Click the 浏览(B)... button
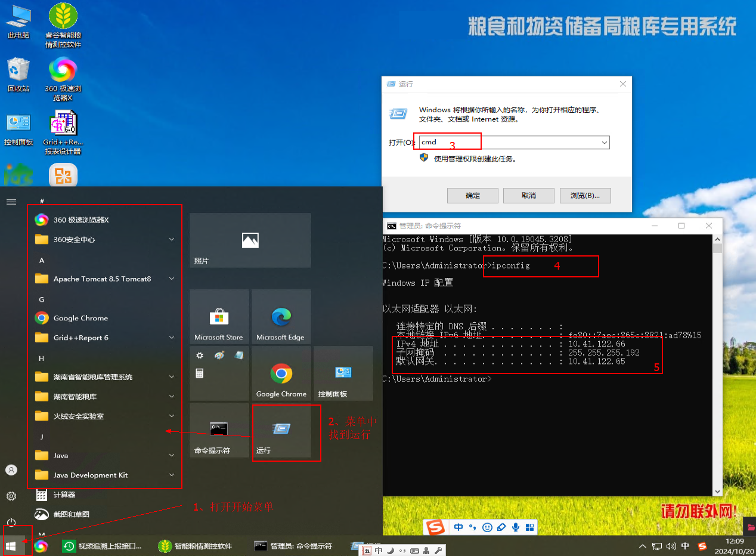Viewport: 756px width, 556px height. [x=584, y=195]
